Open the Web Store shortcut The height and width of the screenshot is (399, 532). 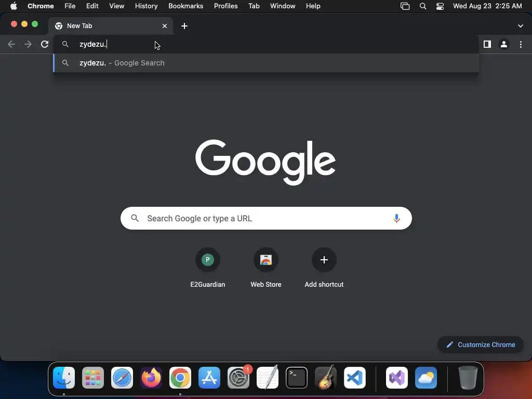[266, 268]
